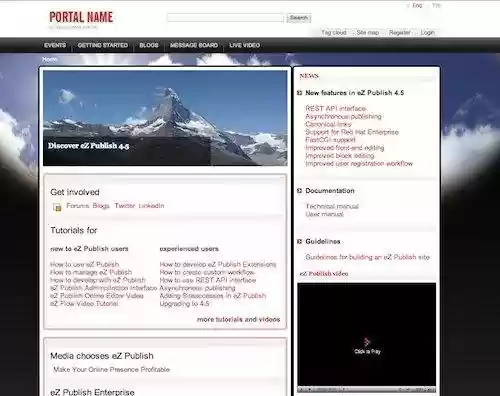Image resolution: width=500 pixels, height=396 pixels.
Task: Open Canonical links news item
Action: (x=328, y=124)
